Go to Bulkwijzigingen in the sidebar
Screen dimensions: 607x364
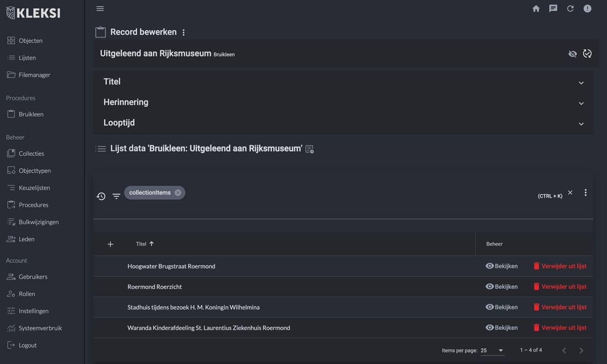(38, 222)
